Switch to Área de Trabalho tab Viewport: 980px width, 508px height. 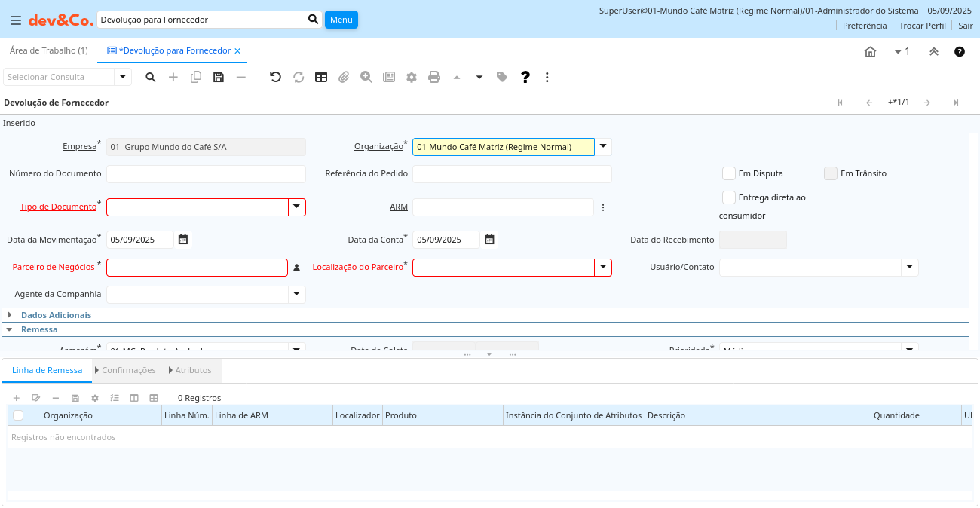point(48,50)
